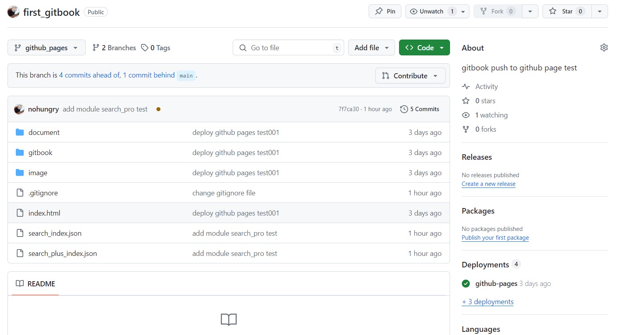Viewport: 644px width, 335px height.
Task: Star the first_gitbook repository
Action: pos(567,11)
